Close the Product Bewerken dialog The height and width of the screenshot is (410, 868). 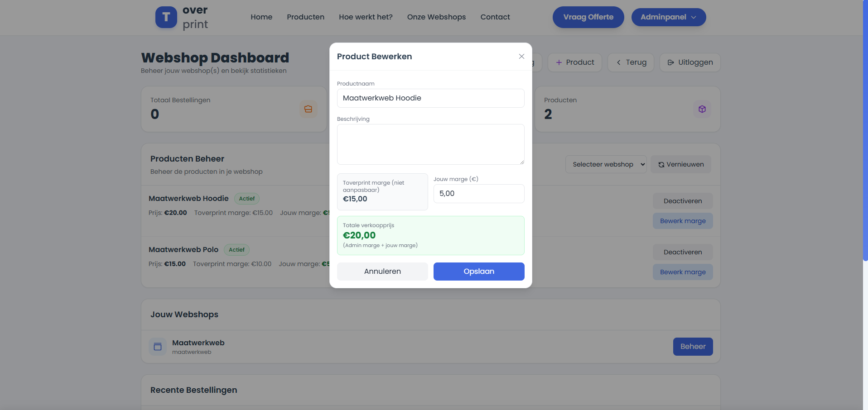pyautogui.click(x=521, y=57)
